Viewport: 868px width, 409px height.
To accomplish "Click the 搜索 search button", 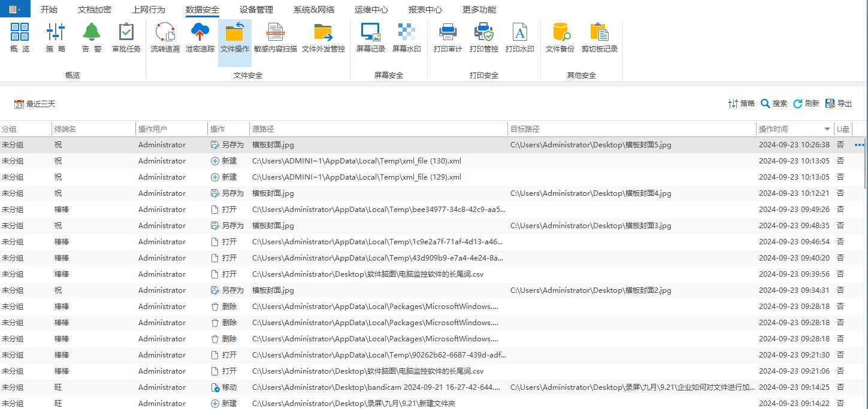I will [x=774, y=104].
